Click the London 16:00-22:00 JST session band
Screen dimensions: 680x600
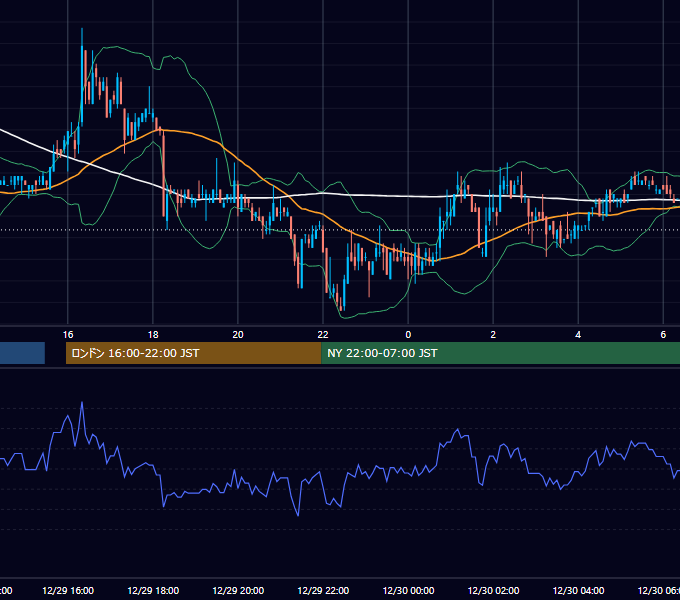(193, 353)
